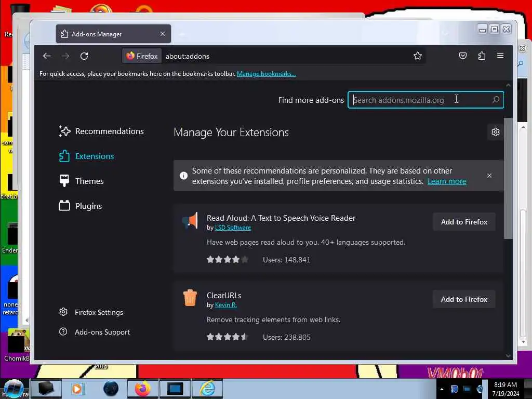Image resolution: width=532 pixels, height=399 pixels.
Task: Open Firefox from the taskbar
Action: [x=143, y=389]
